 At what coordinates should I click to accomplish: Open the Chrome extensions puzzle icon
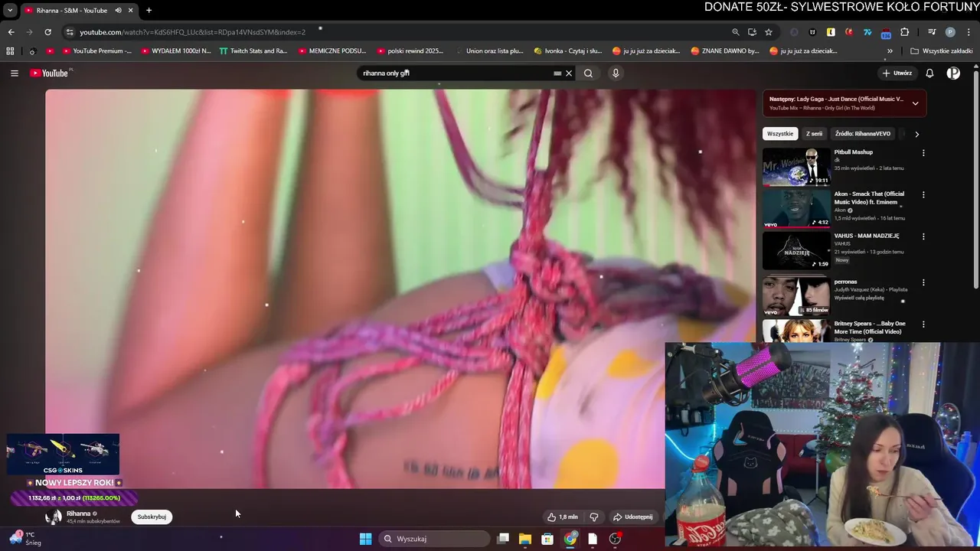(905, 32)
